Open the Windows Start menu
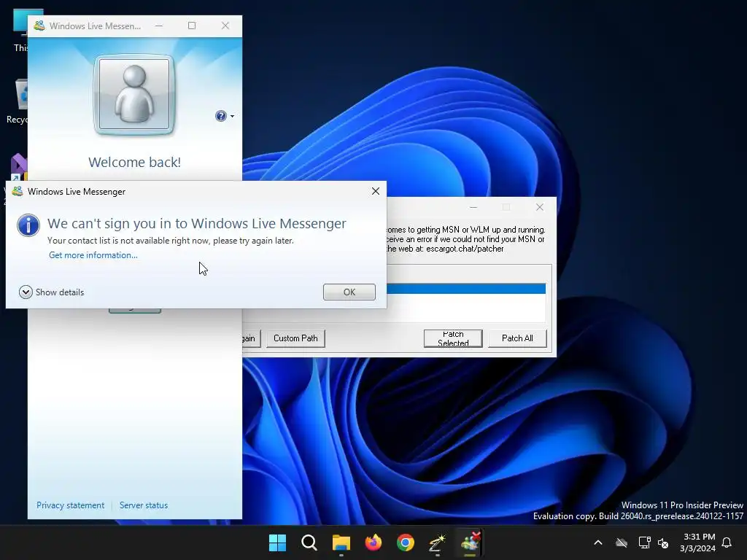The image size is (747, 560). pyautogui.click(x=277, y=542)
